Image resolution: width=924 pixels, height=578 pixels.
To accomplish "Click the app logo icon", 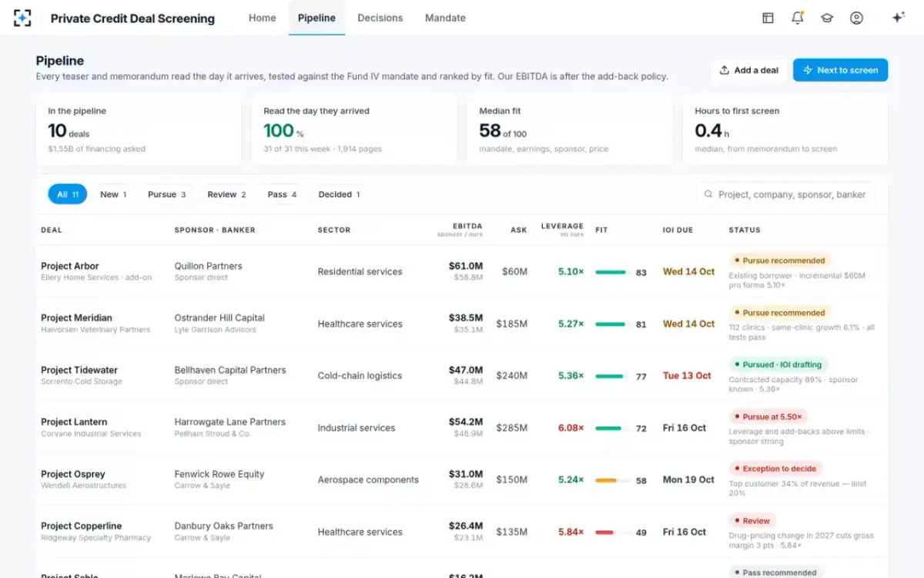I will [x=22, y=18].
